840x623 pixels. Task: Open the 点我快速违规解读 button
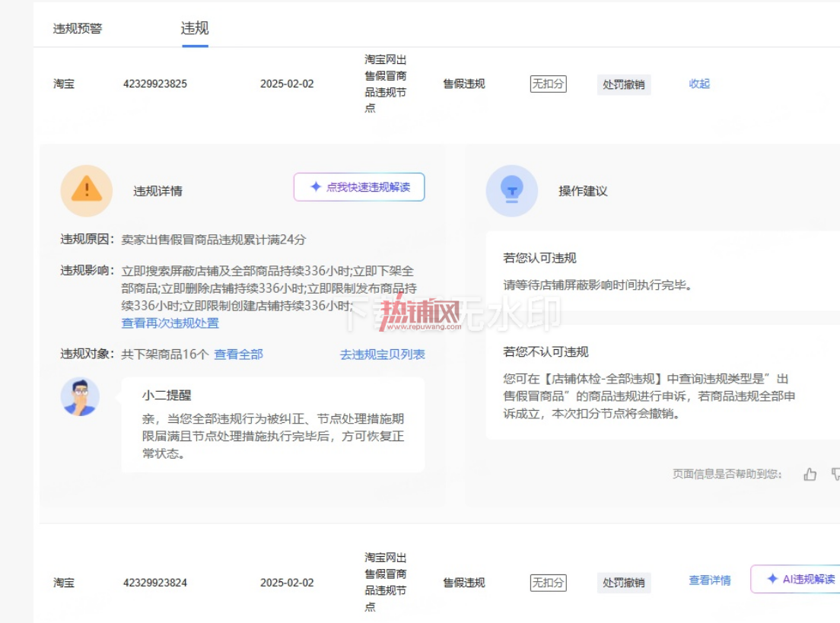359,187
